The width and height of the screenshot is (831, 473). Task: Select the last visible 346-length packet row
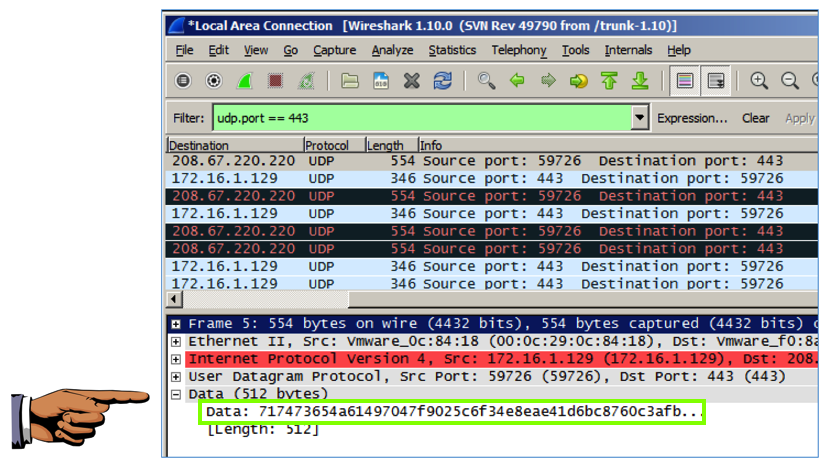pos(492,283)
